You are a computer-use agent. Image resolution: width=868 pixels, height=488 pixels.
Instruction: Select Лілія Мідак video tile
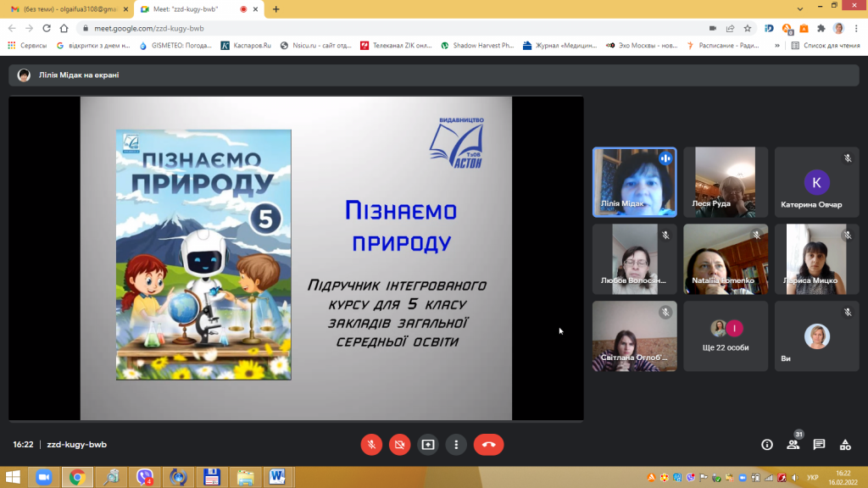(634, 182)
